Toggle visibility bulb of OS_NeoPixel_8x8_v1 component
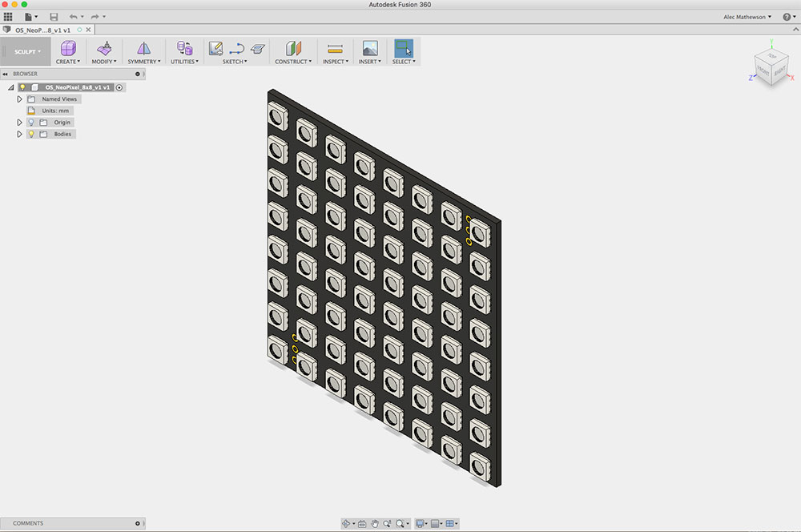801x532 pixels. [x=22, y=87]
